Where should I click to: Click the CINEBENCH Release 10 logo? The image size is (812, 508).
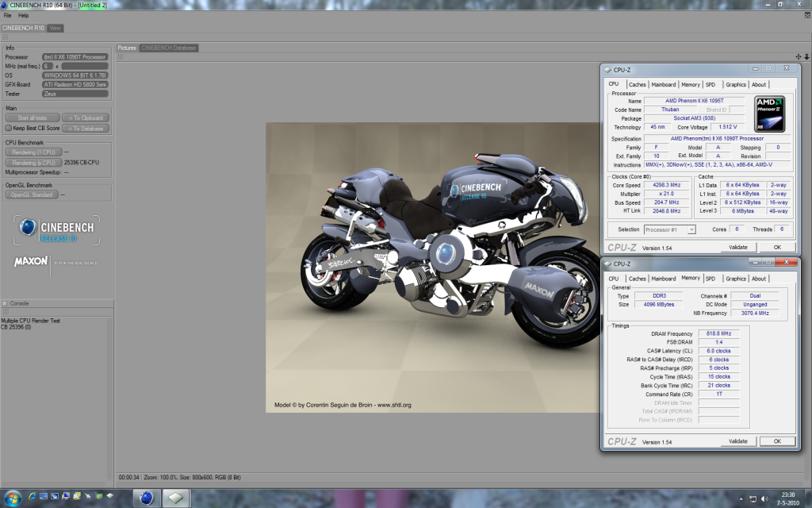tap(56, 230)
